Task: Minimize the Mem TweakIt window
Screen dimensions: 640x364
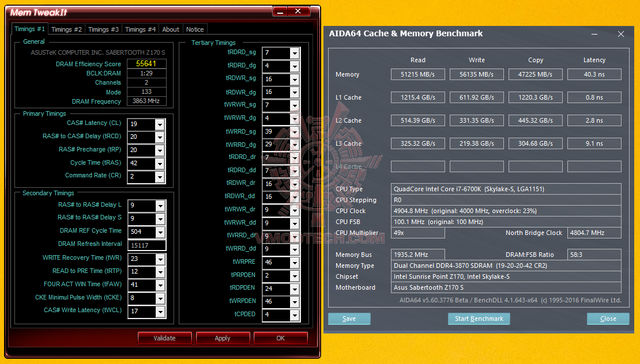Action: [x=280, y=12]
